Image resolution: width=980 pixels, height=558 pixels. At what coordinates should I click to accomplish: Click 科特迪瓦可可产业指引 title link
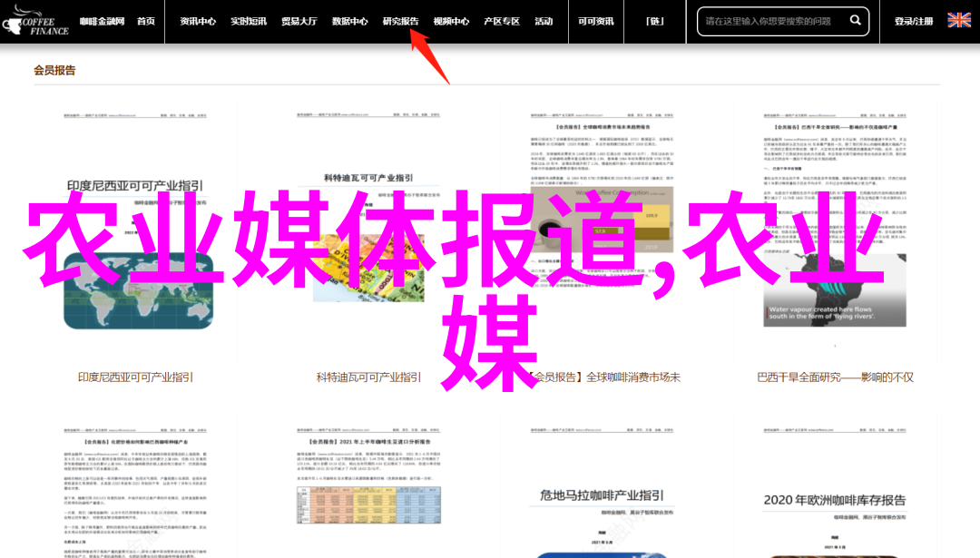click(368, 377)
